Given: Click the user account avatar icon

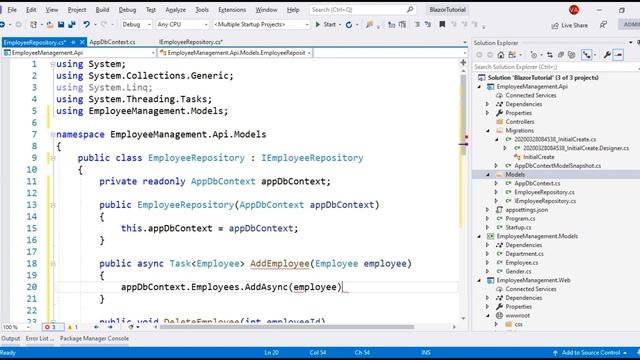Looking at the screenshot, I should click(574, 9).
